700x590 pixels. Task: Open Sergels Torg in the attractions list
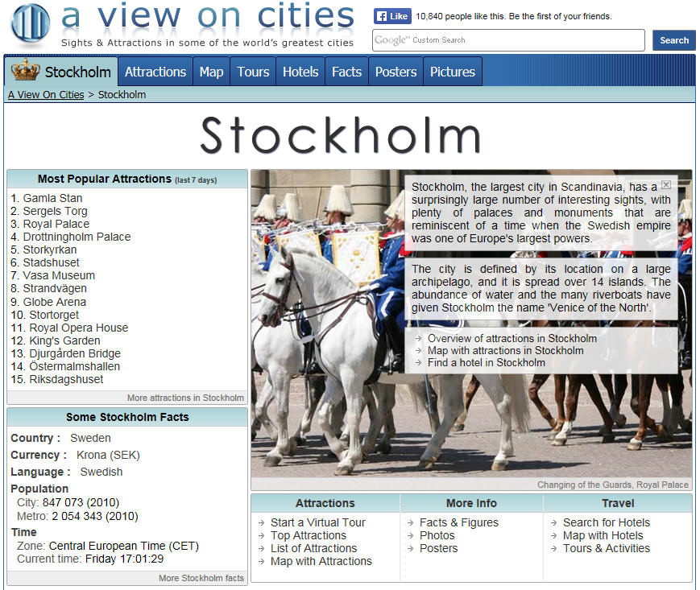coord(56,211)
